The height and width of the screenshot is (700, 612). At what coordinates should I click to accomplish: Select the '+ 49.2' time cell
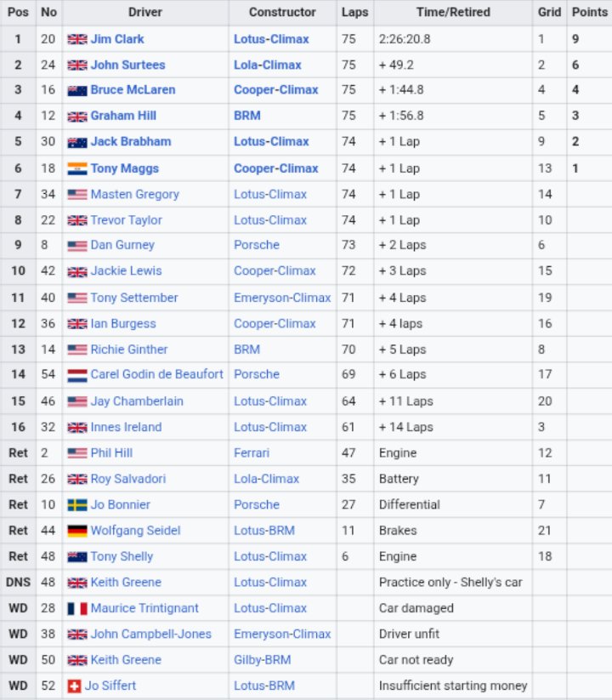point(396,65)
